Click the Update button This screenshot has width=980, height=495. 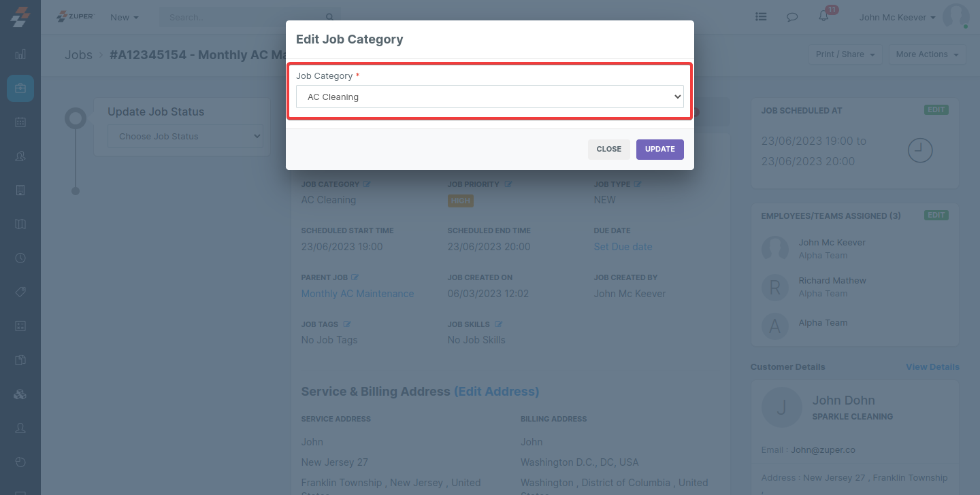pyautogui.click(x=659, y=149)
